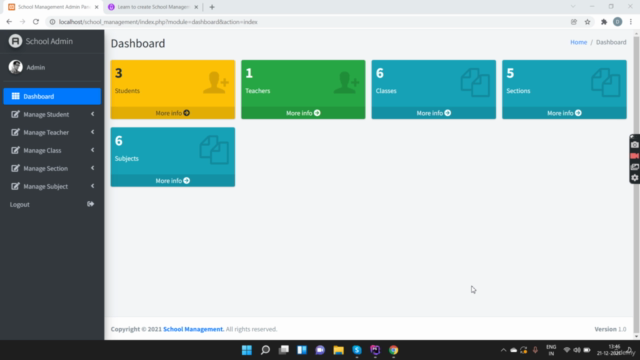The image size is (640, 360).
Task: Expand the Manage Teacher submenu chevron
Action: pos(93,132)
